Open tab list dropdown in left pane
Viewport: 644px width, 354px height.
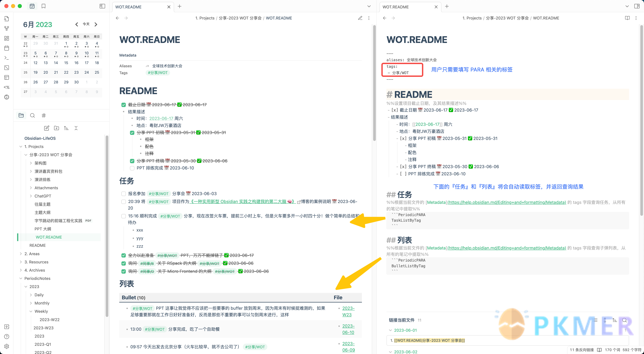point(369,7)
